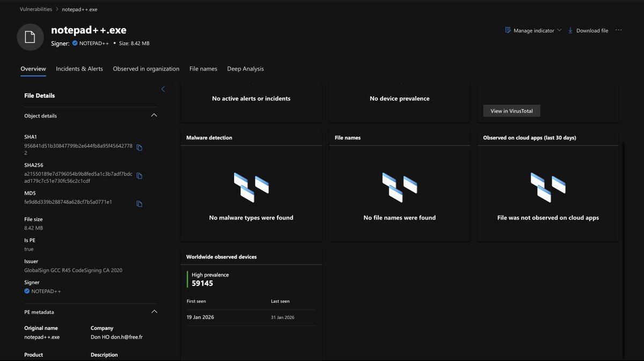The image size is (644, 361).
Task: Switch to Incidents & Alerts tab
Action: click(x=79, y=69)
